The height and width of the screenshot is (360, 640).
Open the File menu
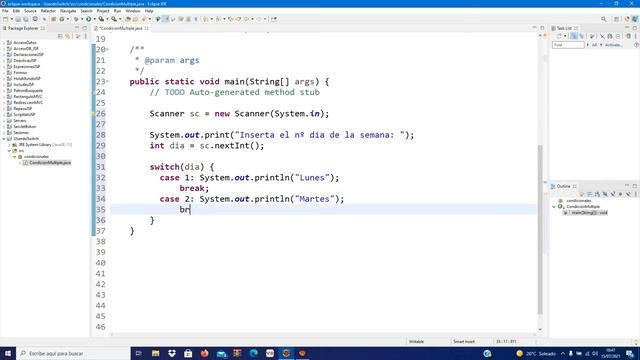tap(5, 11)
